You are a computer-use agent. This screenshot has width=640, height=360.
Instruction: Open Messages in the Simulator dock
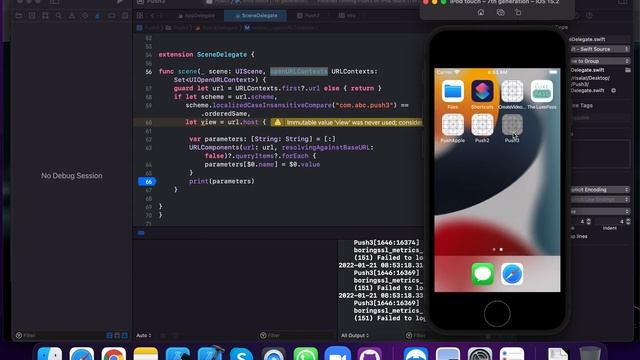pos(482,274)
